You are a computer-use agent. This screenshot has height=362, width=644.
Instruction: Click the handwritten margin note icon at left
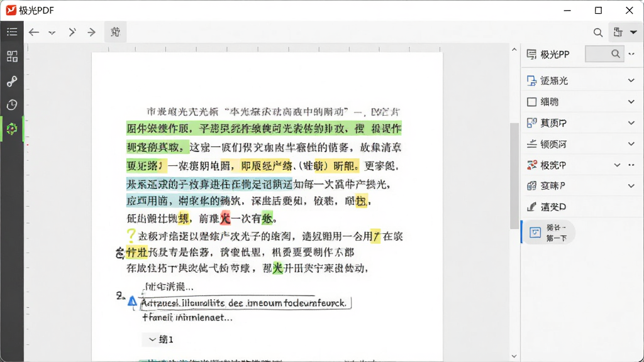[119, 253]
